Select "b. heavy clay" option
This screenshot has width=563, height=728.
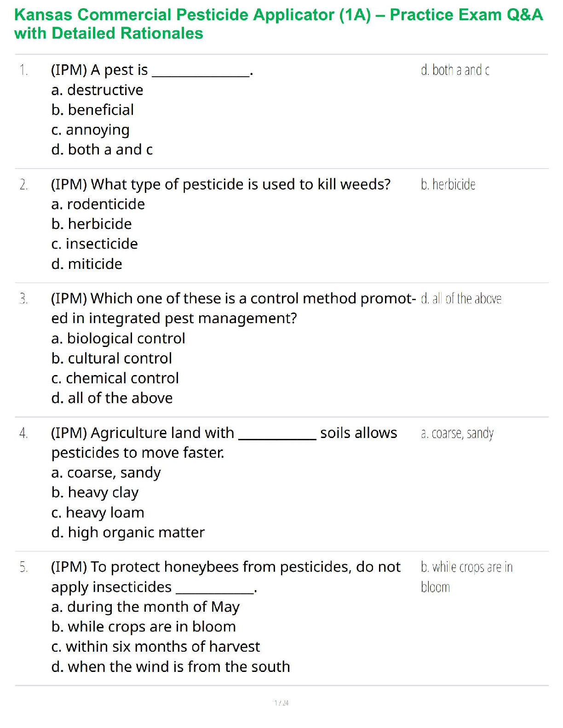click(x=95, y=493)
